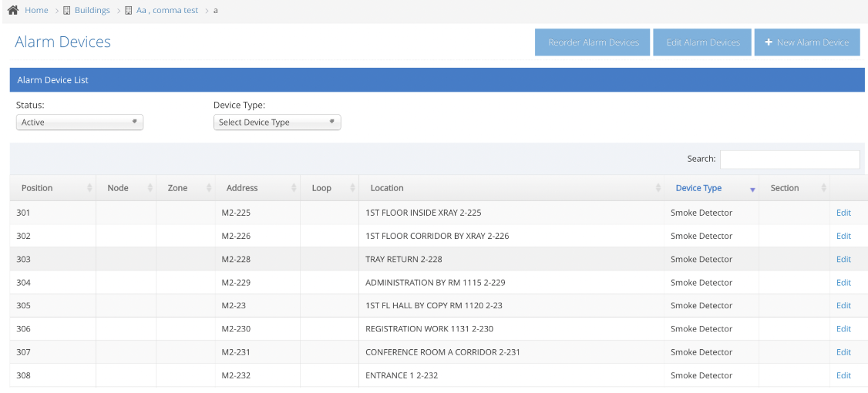This screenshot has height=393, width=868.
Task: Click sort arrows in Zone column header
Action: tap(209, 188)
